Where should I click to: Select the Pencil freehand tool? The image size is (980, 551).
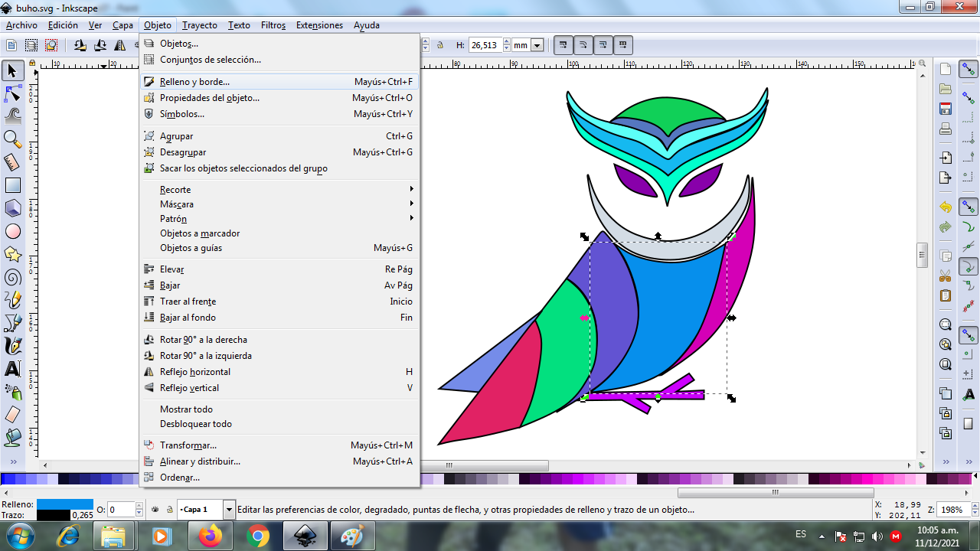(12, 300)
